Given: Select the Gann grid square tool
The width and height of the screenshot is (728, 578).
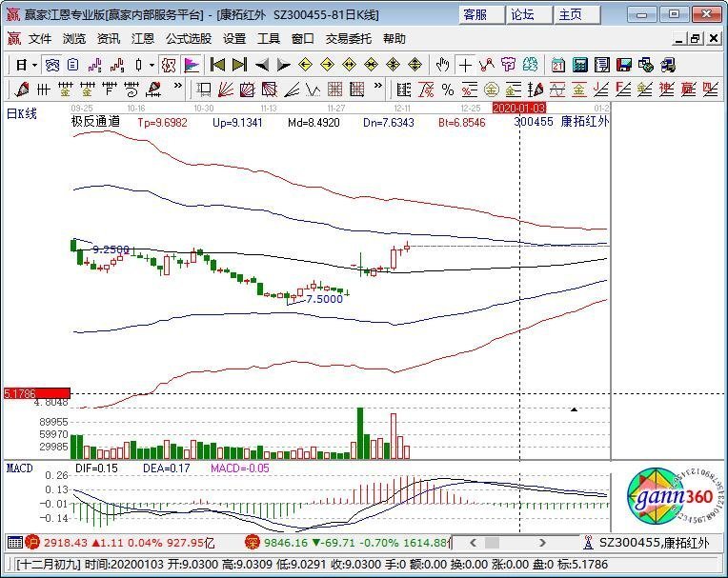Looking at the screenshot, I should [x=334, y=90].
